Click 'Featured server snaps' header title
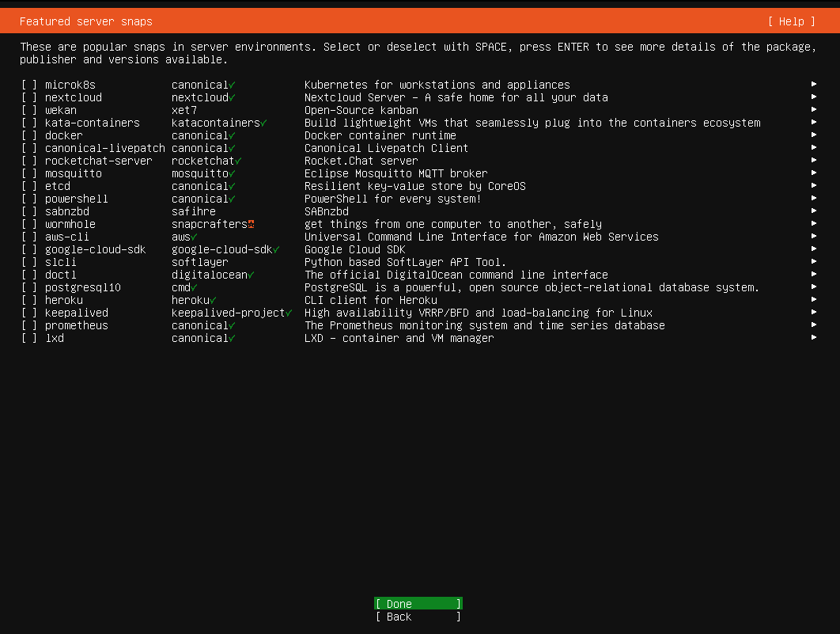The width and height of the screenshot is (840, 634). click(85, 21)
